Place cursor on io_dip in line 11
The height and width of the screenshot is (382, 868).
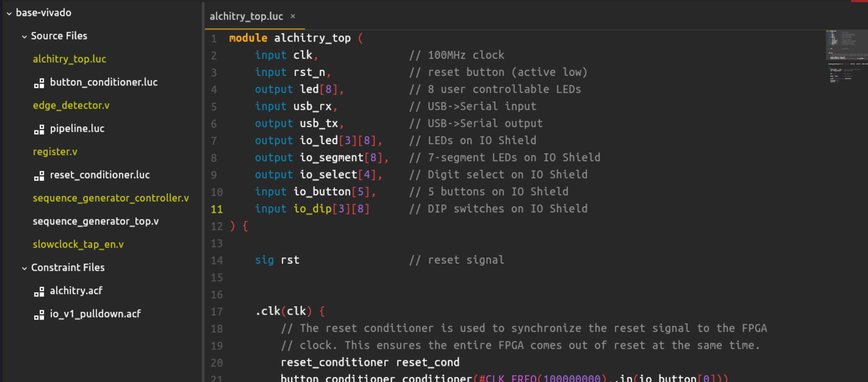click(312, 209)
